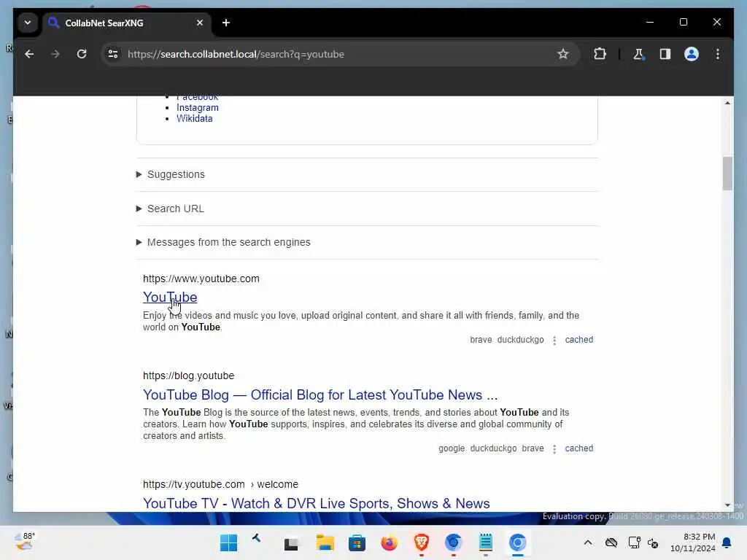Viewport: 747px width, 560px height.
Task: Open Chrome three-dot menu
Action: [x=718, y=54]
